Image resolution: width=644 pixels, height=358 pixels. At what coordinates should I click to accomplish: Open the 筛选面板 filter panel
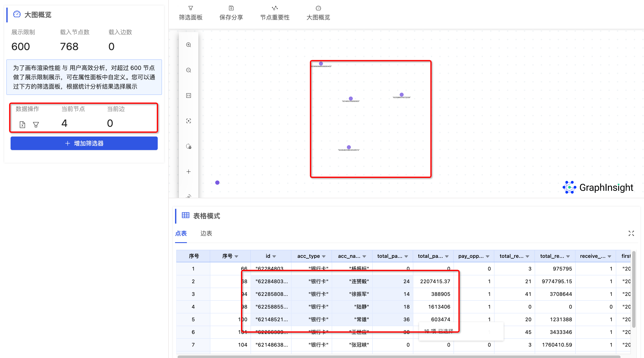tap(190, 13)
